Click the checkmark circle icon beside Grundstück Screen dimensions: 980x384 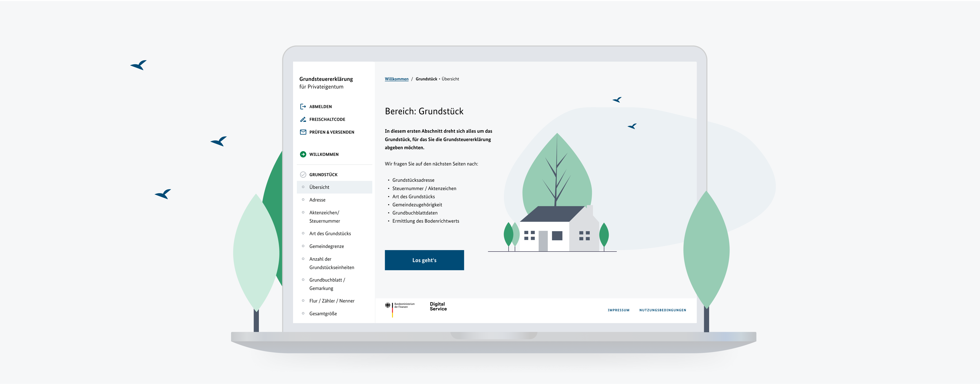tap(303, 175)
